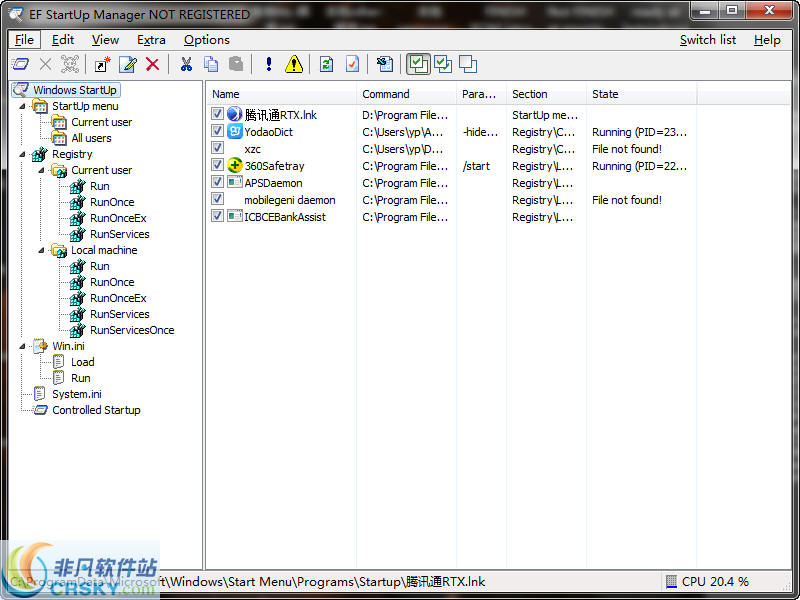Viewport: 800px width, 600px height.
Task: Select the New entry toolbar icon
Action: click(101, 63)
